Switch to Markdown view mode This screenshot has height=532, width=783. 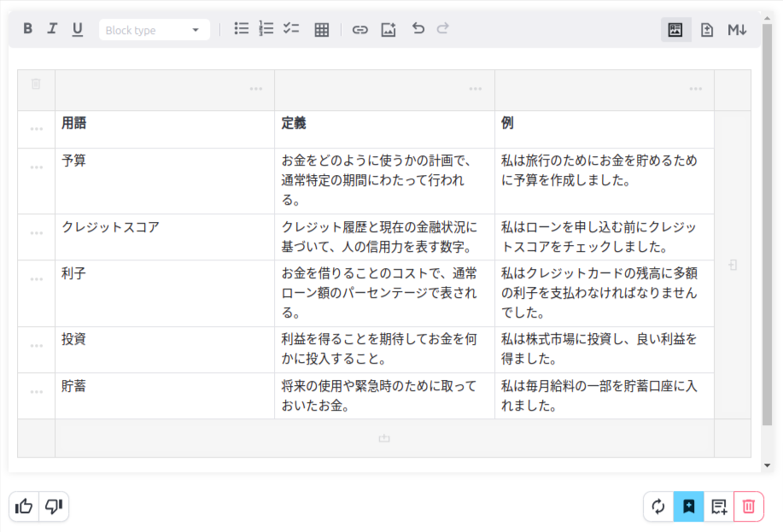point(737,30)
